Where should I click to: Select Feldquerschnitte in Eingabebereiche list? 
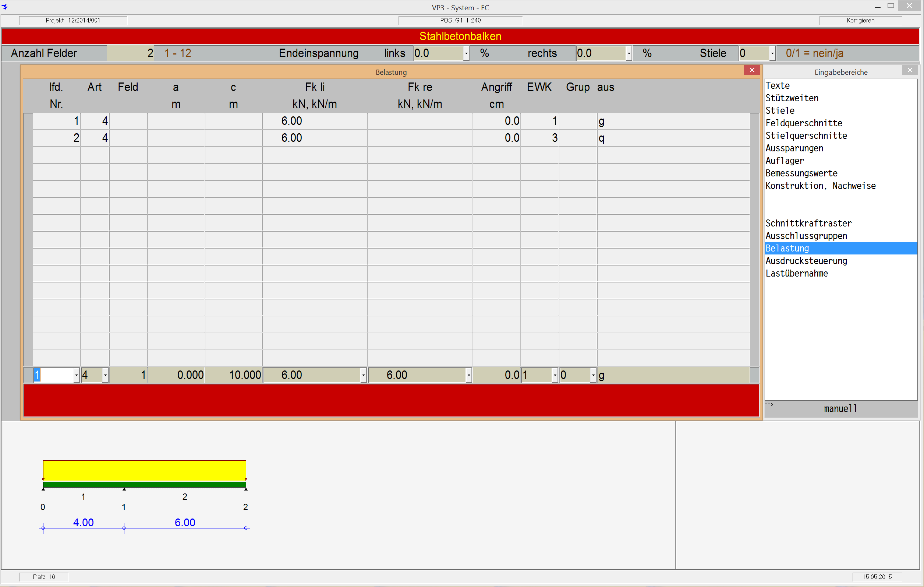pyautogui.click(x=804, y=123)
